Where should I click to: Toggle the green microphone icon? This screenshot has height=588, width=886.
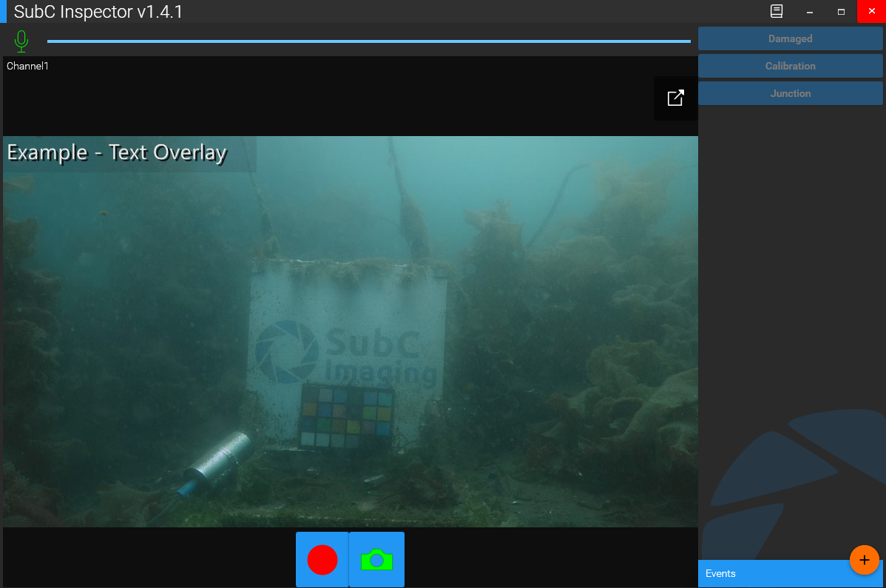pyautogui.click(x=21, y=41)
